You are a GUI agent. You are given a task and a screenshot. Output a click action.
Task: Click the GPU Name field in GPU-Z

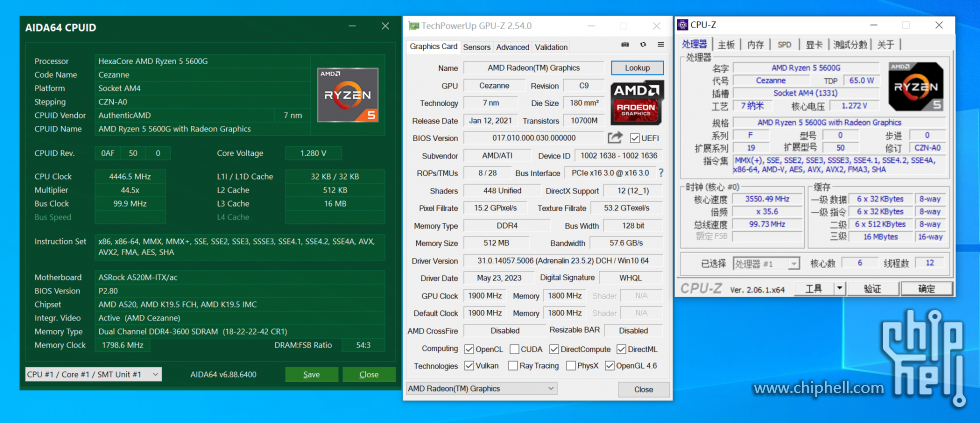tap(534, 67)
